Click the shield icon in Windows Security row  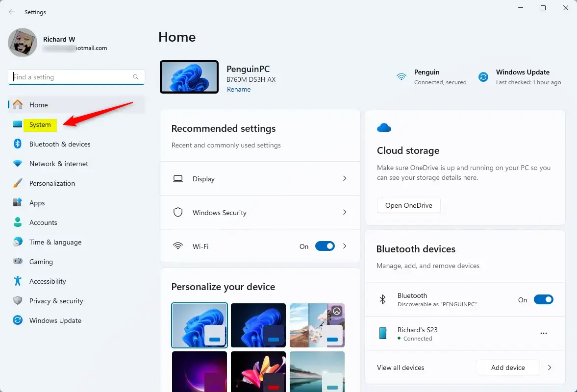tap(178, 212)
